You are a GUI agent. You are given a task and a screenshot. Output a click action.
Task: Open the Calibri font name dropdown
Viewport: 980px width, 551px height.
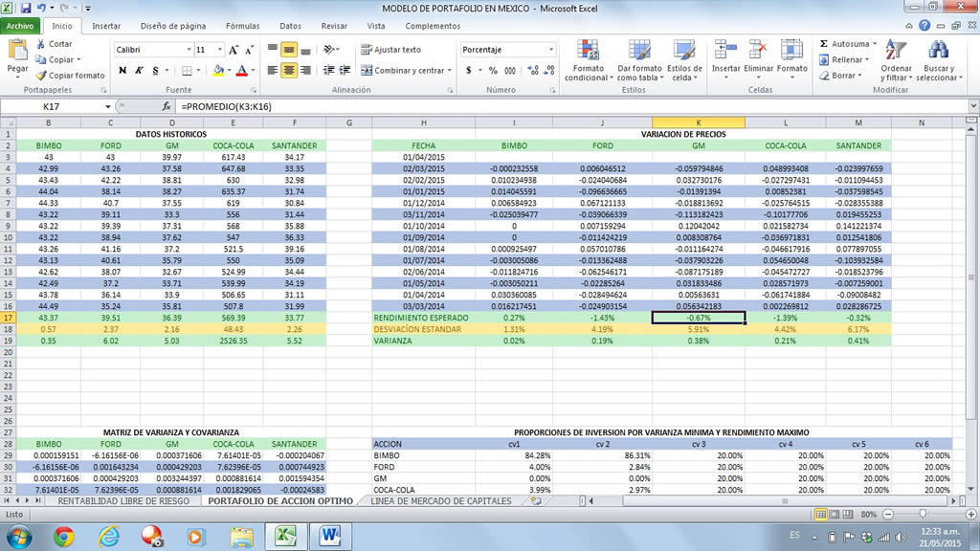[189, 50]
